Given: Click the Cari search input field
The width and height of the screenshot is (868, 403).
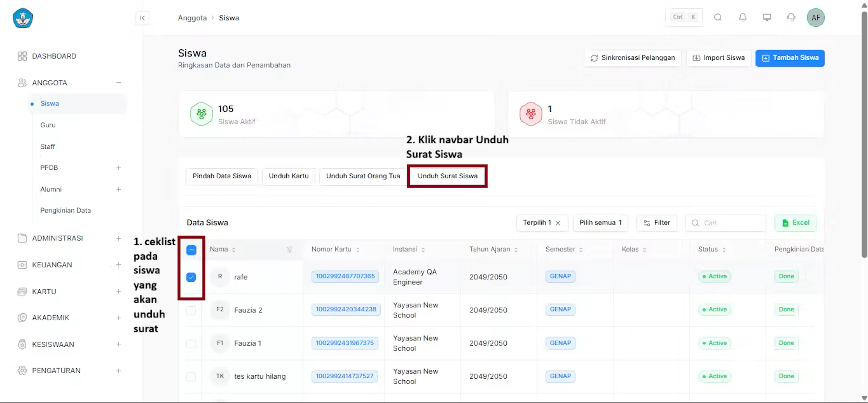Looking at the screenshot, I should [725, 223].
